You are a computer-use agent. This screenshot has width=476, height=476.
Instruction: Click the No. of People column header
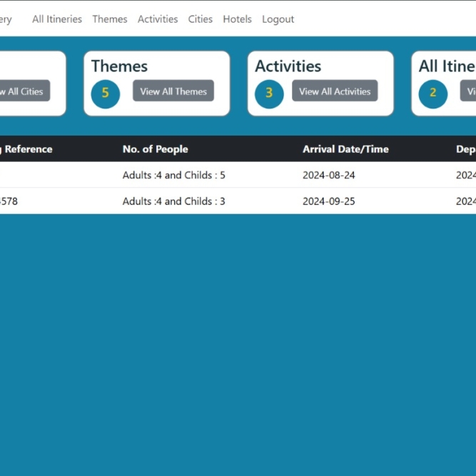pyautogui.click(x=156, y=149)
